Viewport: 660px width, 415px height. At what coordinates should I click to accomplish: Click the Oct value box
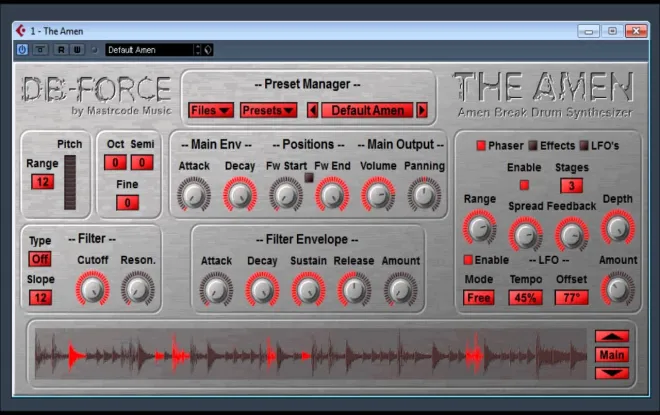[115, 162]
